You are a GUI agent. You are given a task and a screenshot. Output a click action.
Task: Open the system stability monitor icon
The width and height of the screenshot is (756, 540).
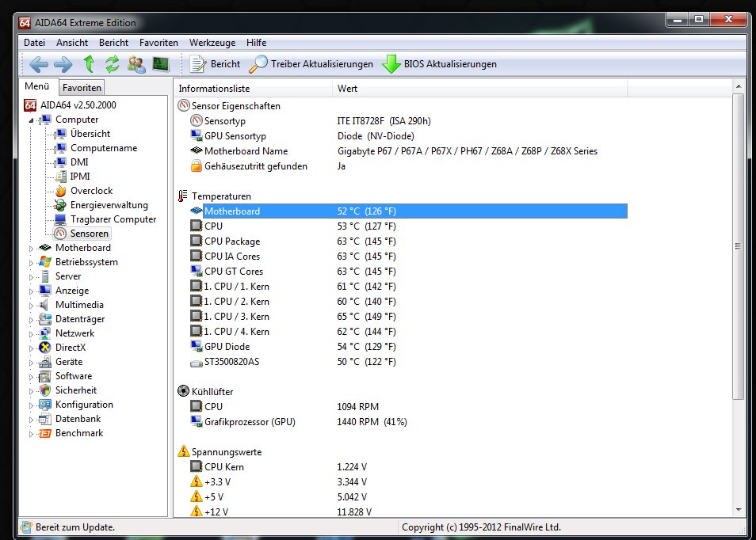coord(161,64)
